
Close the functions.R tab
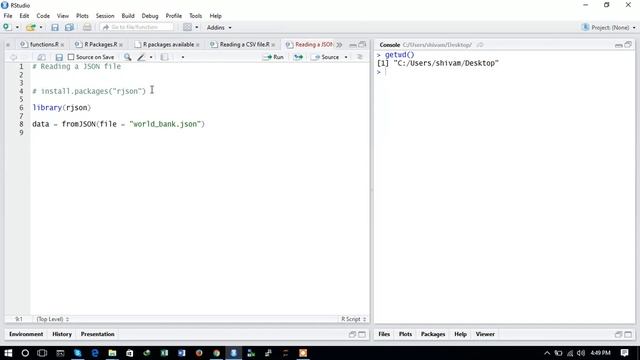(x=62, y=45)
